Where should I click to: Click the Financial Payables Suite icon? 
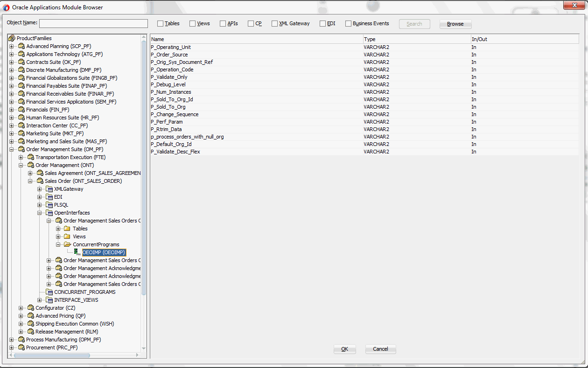tap(21, 86)
